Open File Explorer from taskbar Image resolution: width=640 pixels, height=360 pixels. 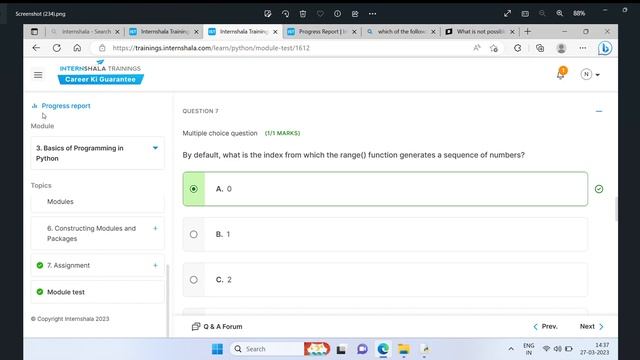click(x=404, y=349)
